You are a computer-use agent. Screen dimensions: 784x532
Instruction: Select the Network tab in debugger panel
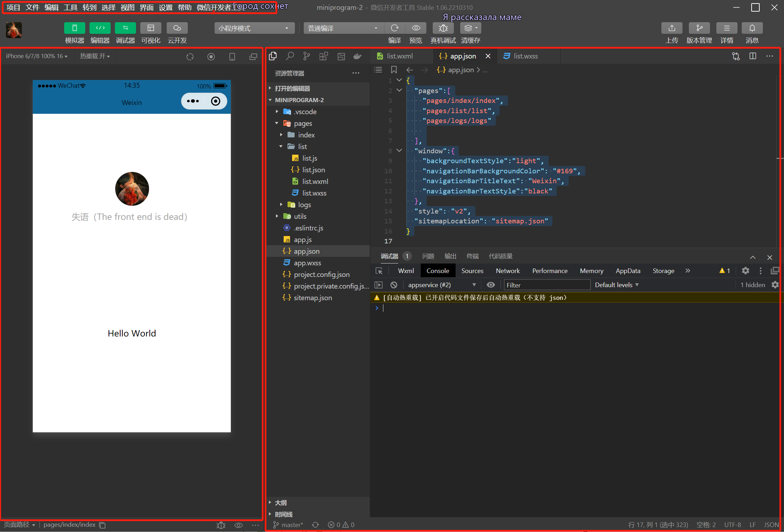[x=508, y=271]
